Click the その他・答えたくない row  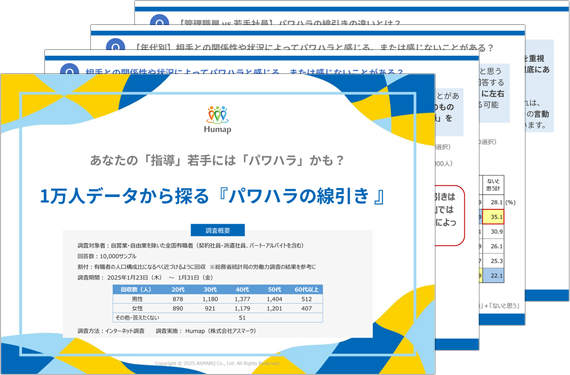click(x=217, y=318)
